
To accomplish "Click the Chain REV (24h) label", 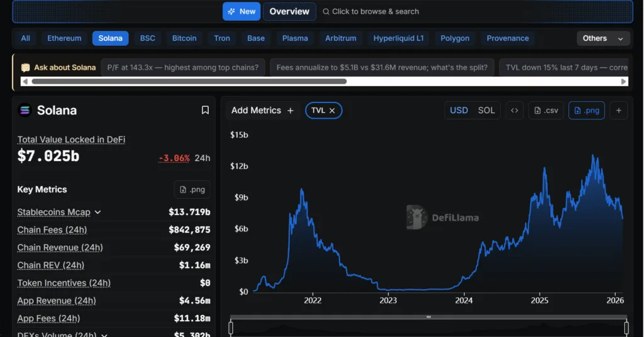I will [x=50, y=265].
